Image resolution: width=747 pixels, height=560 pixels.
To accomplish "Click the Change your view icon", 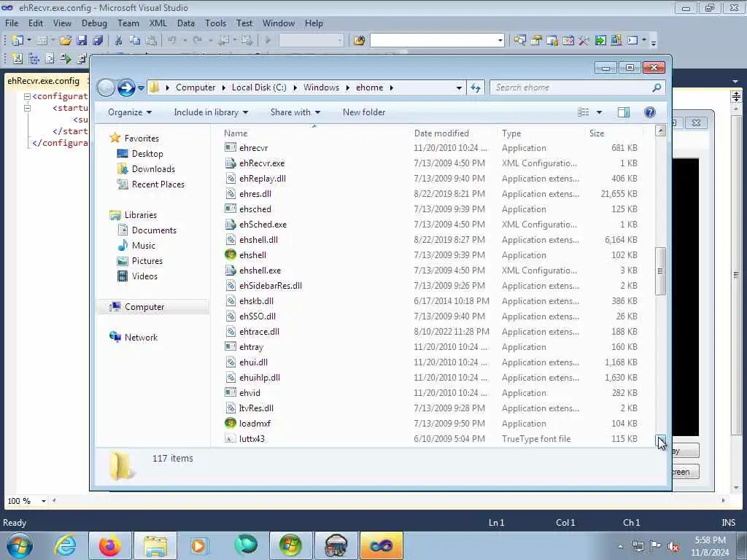I will (x=583, y=112).
